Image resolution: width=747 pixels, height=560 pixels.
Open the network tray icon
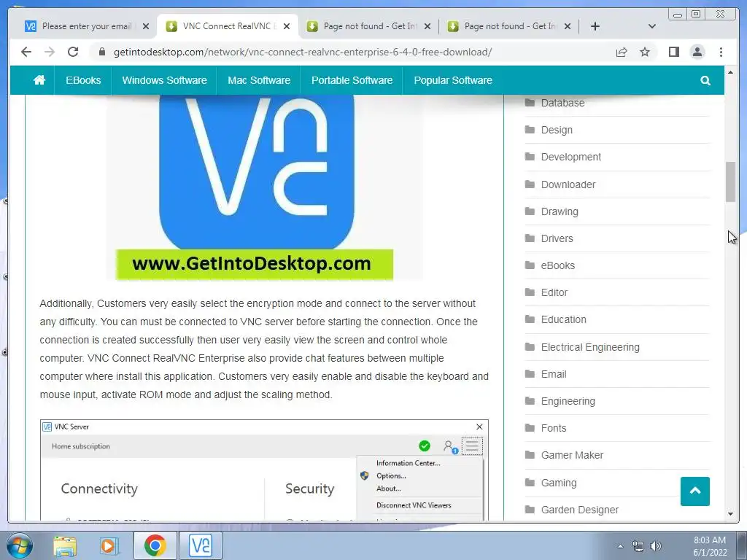(x=638, y=546)
